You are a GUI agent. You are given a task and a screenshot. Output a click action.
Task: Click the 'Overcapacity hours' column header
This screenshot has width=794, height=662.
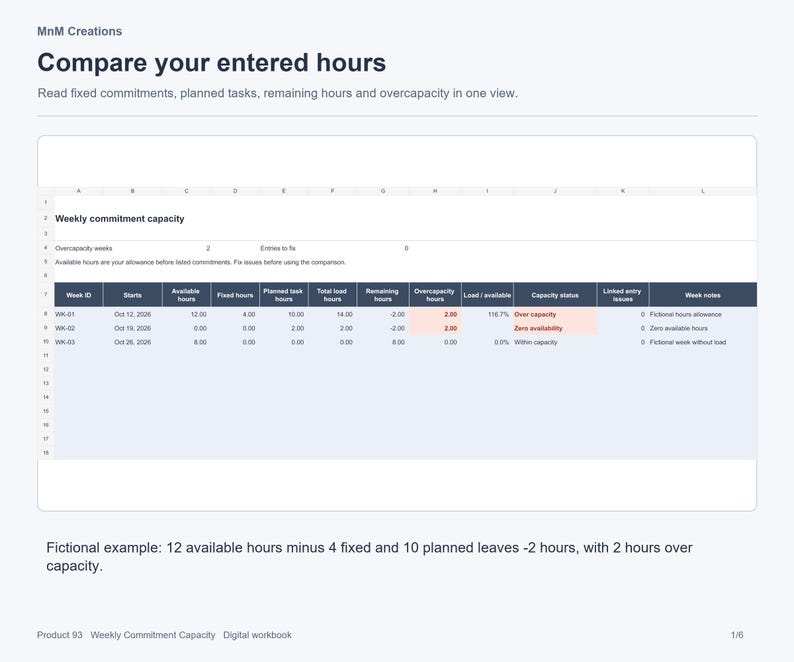point(435,295)
